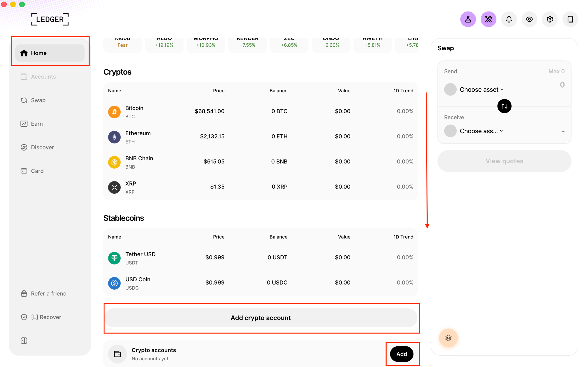Toggle balance visibility with the eye icon

tap(529, 19)
